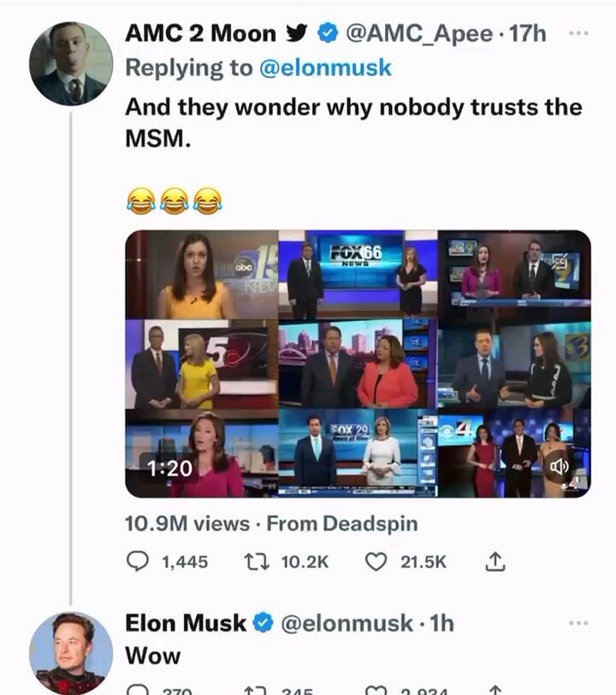Click AMC 2 Moon's verified badge
This screenshot has width=616, height=695.
pyautogui.click(x=327, y=34)
